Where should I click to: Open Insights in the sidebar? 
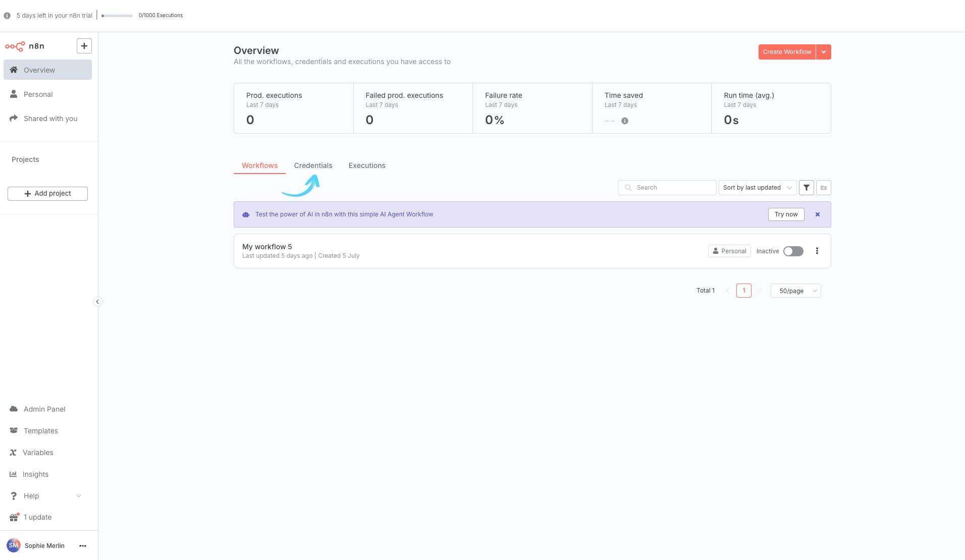tap(47, 474)
